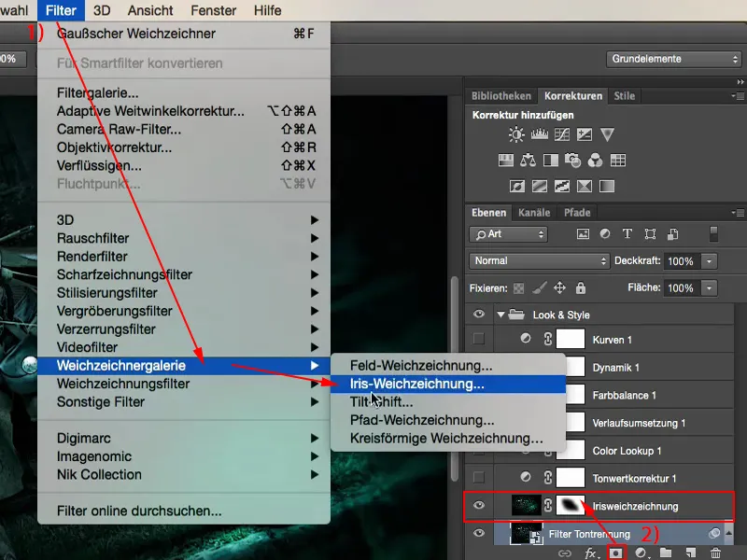
Task: Add a Threshold adjustment
Action: pos(562,186)
